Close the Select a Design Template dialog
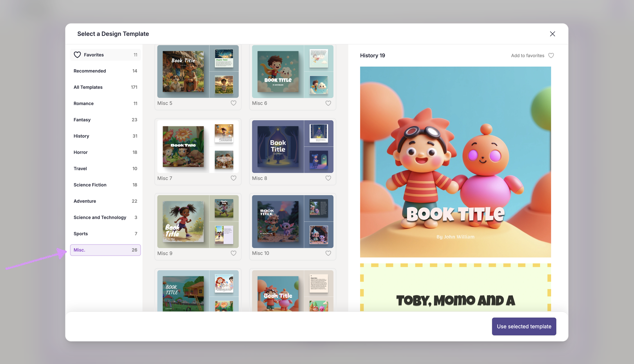The image size is (634, 364). (552, 34)
